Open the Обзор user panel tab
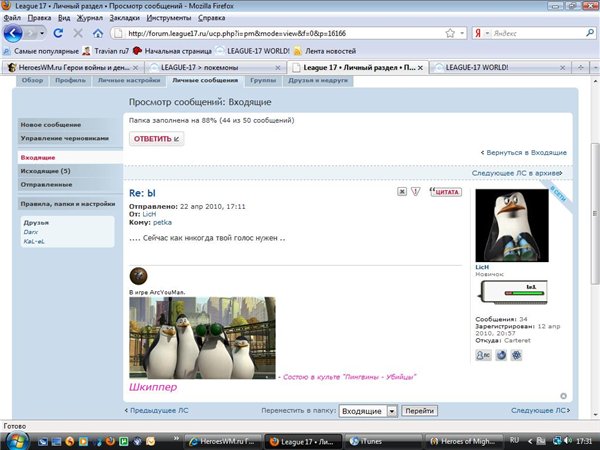The width and height of the screenshot is (600, 450). click(x=32, y=80)
